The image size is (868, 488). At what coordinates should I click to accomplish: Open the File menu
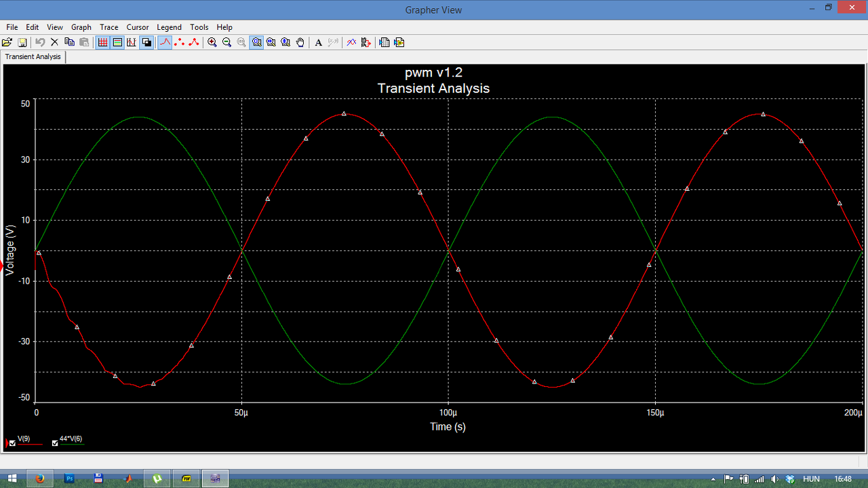click(12, 27)
